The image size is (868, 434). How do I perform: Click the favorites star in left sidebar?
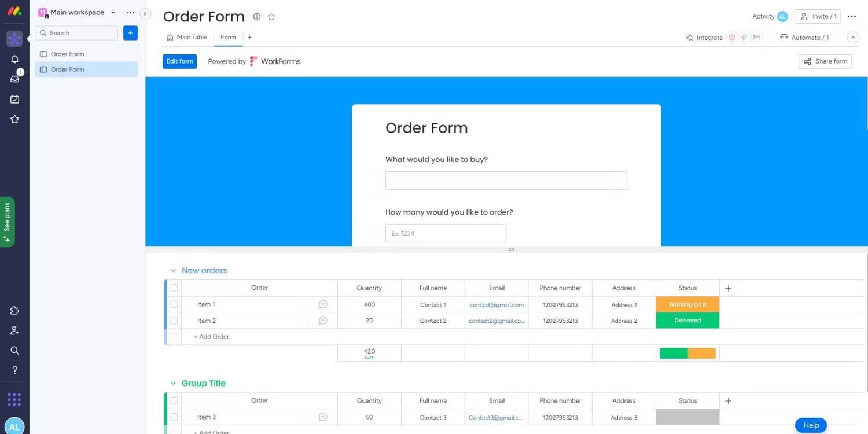pyautogui.click(x=14, y=119)
